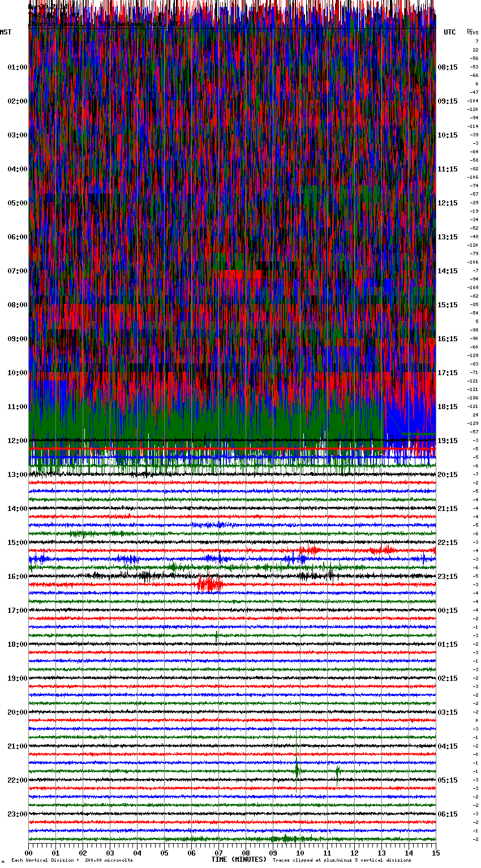Select the 20:00 MST hour label
The image size is (481, 868).
click(18, 712)
